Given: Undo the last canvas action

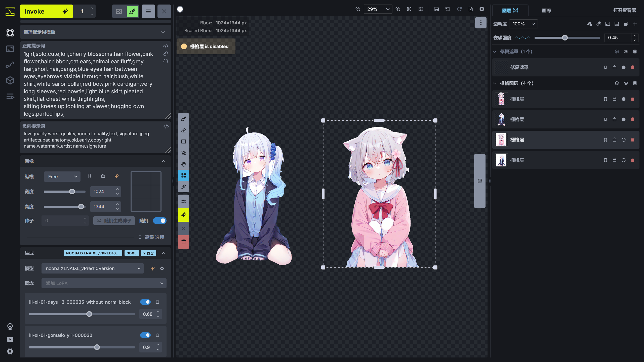Looking at the screenshot, I should (x=448, y=9).
